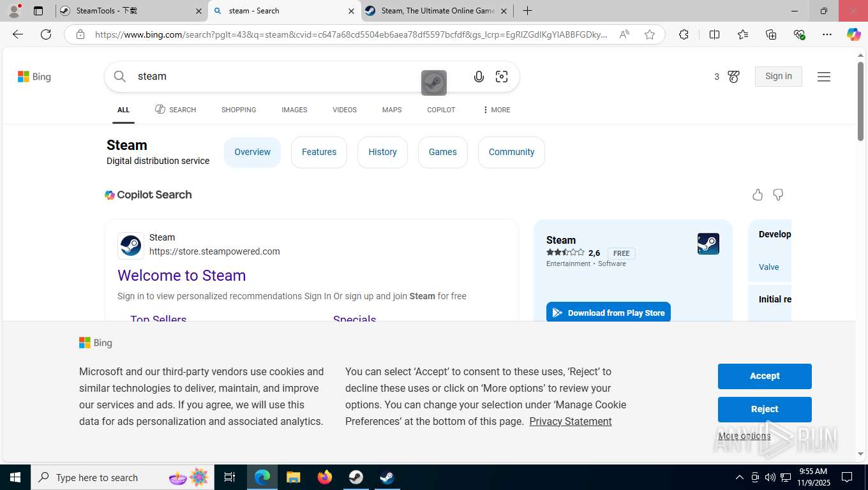
Task: Open the Windows Start menu
Action: coord(15,477)
